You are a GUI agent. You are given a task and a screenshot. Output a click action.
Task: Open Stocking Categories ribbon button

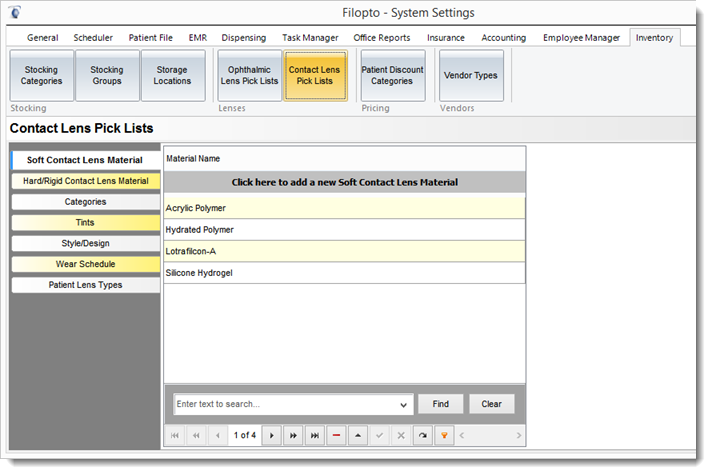click(41, 76)
